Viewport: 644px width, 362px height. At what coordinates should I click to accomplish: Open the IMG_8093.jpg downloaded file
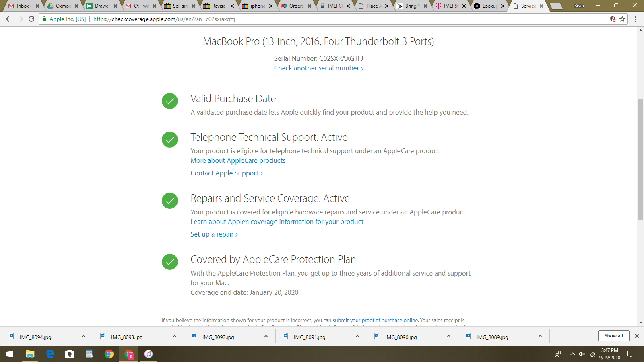tap(127, 337)
